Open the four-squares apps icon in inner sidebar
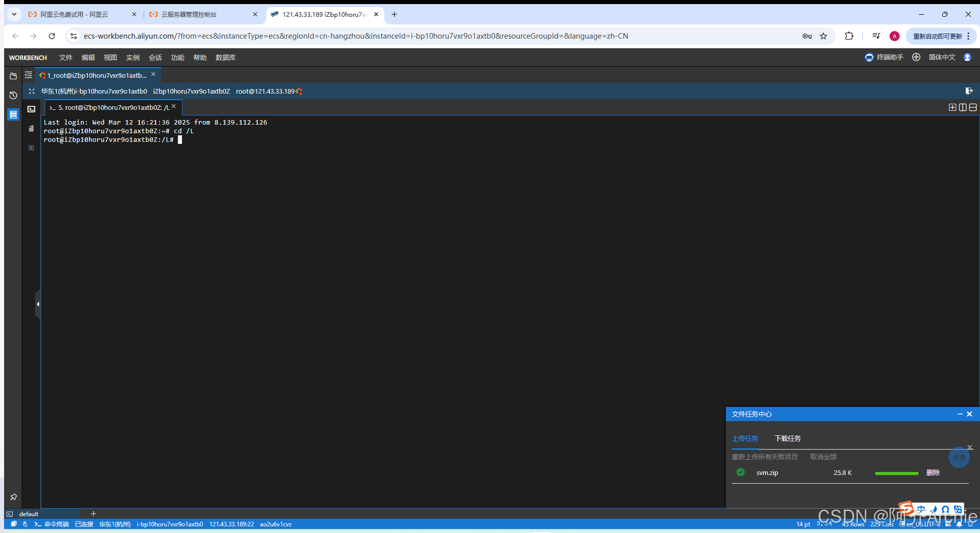This screenshot has height=533, width=980. click(x=32, y=147)
